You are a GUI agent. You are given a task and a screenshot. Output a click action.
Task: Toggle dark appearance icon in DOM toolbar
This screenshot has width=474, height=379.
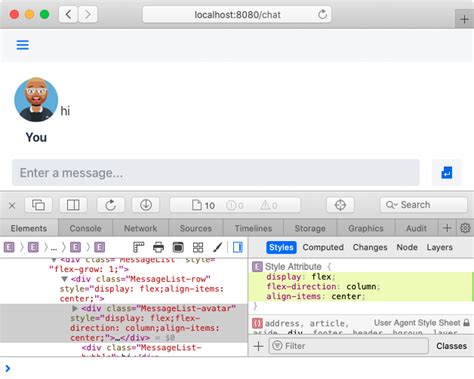tap(178, 247)
